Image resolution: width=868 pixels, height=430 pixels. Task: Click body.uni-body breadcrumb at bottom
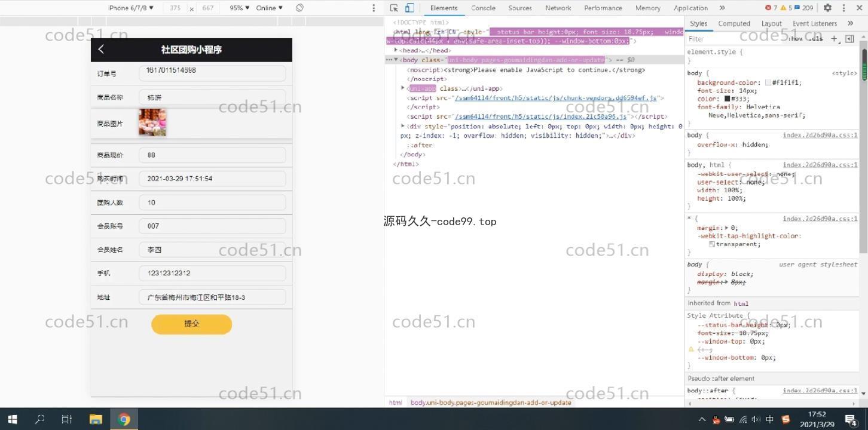tap(491, 403)
